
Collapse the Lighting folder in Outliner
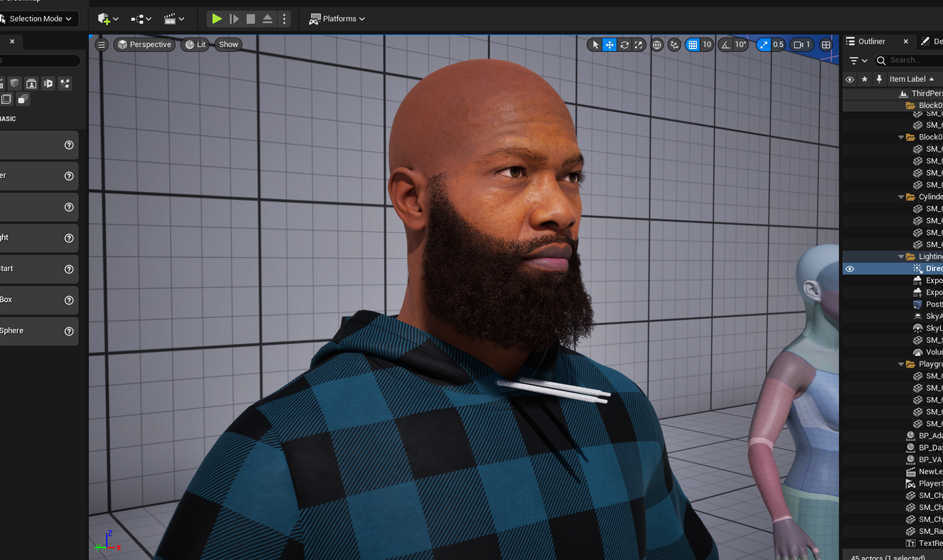pos(901,256)
